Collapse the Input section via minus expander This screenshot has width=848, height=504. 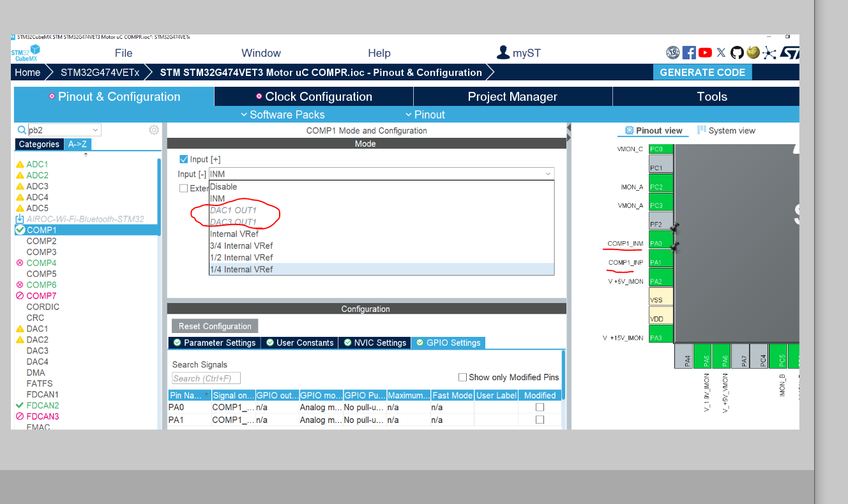click(x=202, y=174)
